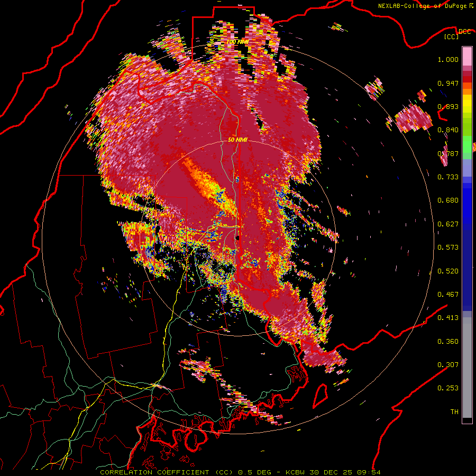Click the 1.000 color scale value
The height and width of the screenshot is (476, 476).
pyautogui.click(x=448, y=59)
